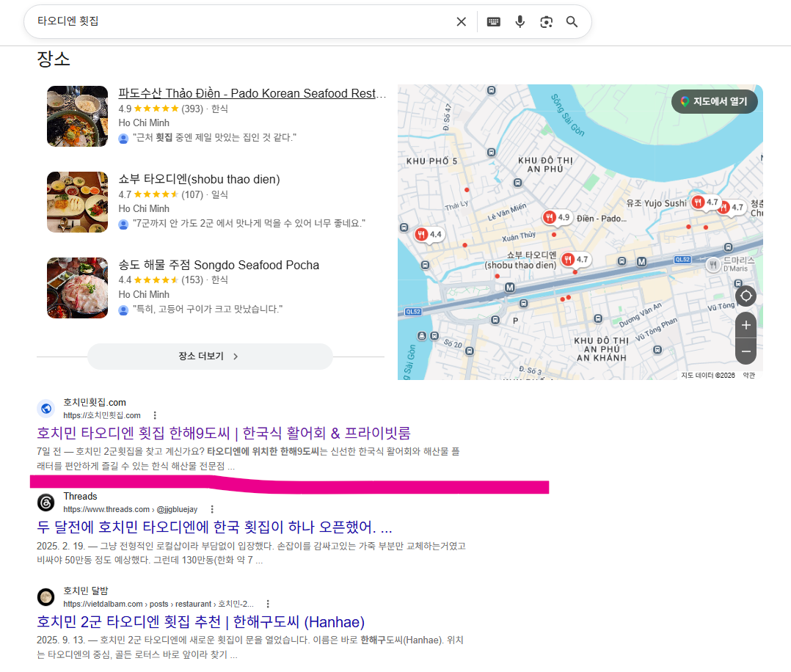Screen dimensions: 791x672
Task: Click the 호치민 달밤 site name
Action: 86,591
